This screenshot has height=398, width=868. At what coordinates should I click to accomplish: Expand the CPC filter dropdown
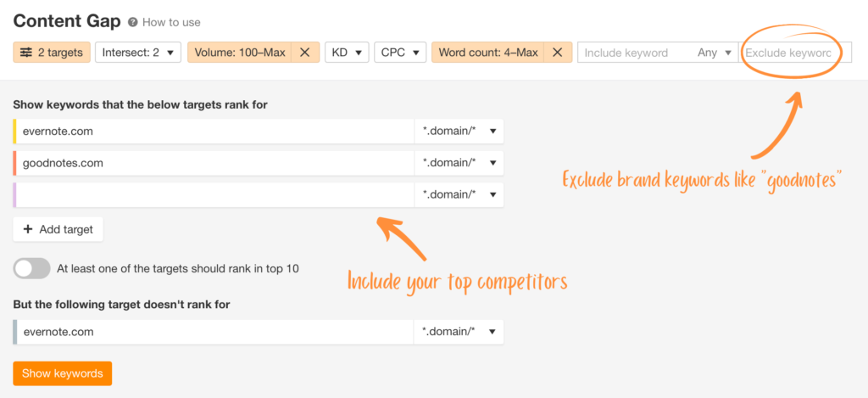click(400, 53)
